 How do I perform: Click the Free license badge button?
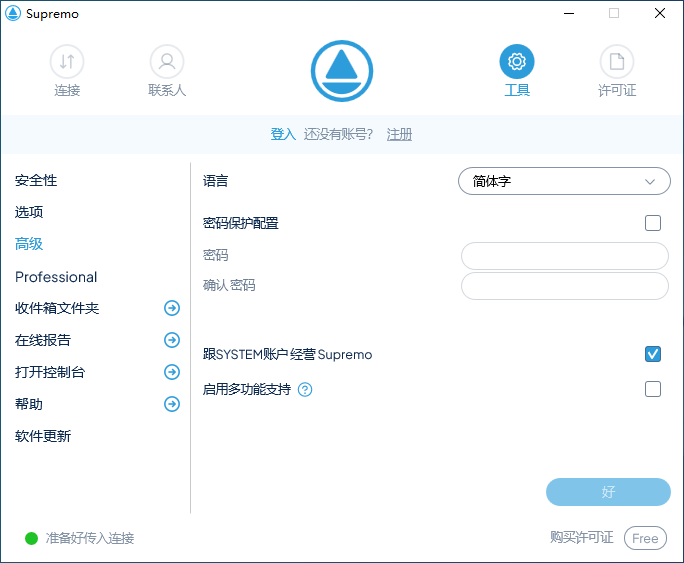click(645, 538)
